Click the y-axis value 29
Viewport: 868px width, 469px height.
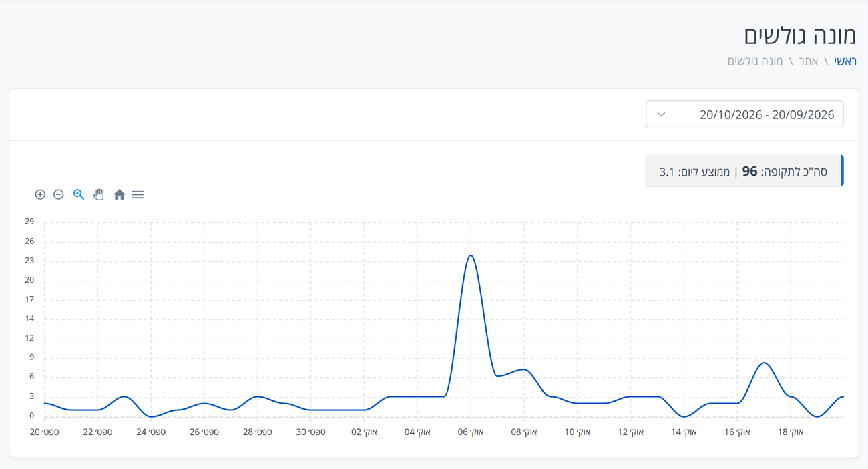tap(29, 222)
